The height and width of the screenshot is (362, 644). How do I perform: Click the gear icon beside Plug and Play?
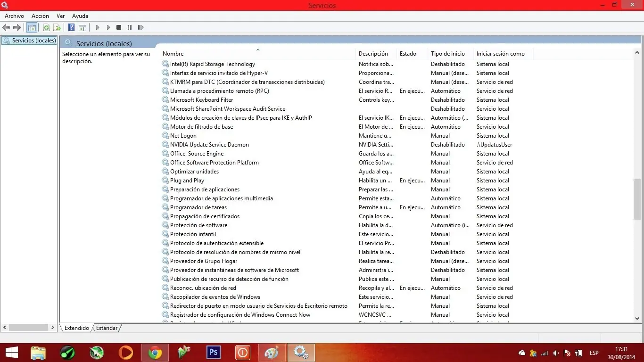click(x=165, y=181)
